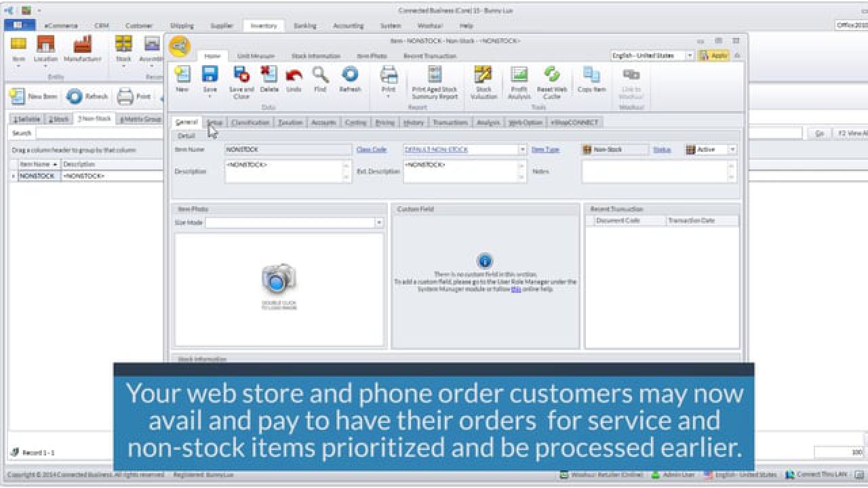The width and height of the screenshot is (868, 488).
Task: Open the Inventory ribbon menu
Action: point(264,26)
